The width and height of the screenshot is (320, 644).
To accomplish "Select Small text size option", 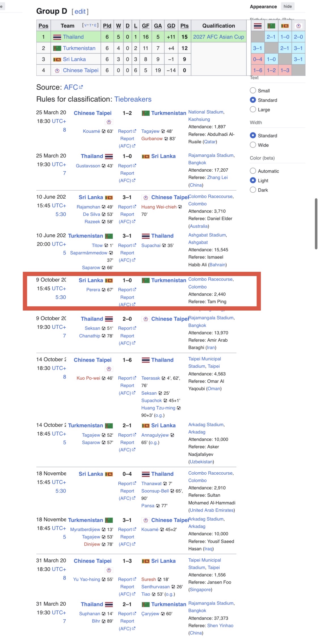I will (253, 91).
